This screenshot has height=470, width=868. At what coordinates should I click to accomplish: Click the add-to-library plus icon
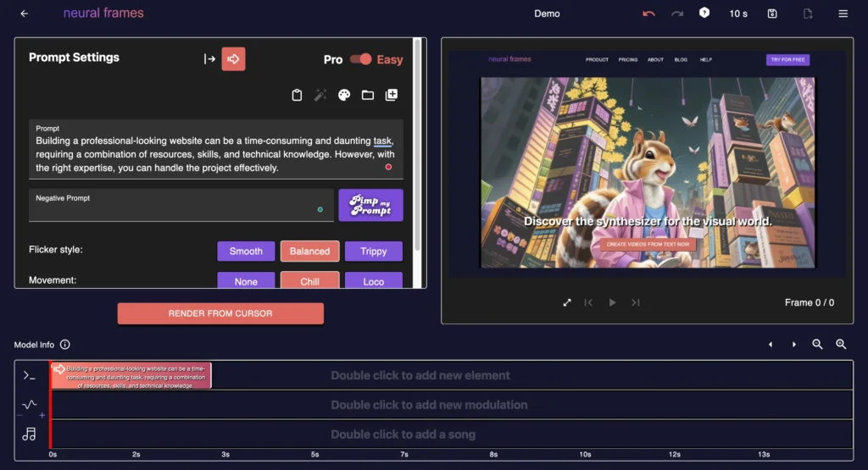[392, 95]
